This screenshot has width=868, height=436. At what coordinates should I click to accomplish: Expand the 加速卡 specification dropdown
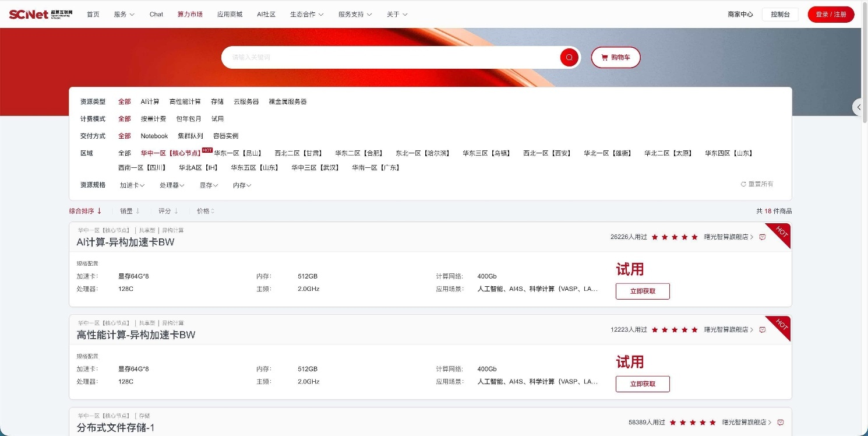point(132,185)
